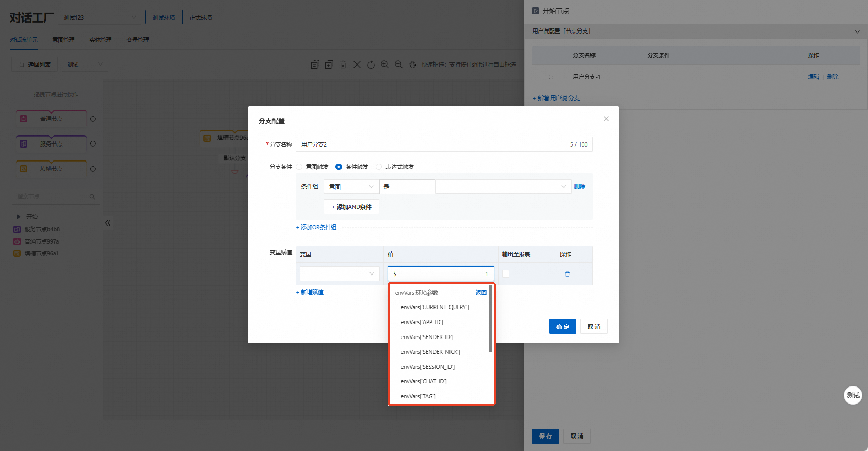Screen dimensions: 868x451
Task: Click search magnifier icon in node search box
Action: click(x=92, y=197)
